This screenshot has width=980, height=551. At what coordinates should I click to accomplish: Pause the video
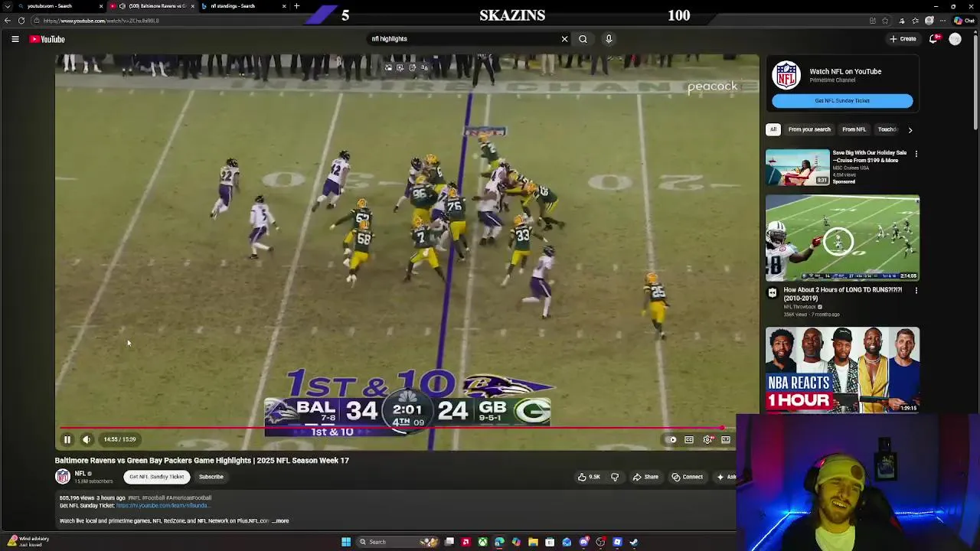point(67,439)
